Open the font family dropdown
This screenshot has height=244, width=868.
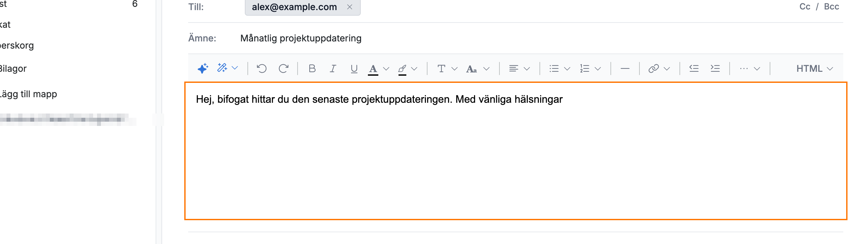point(447,69)
